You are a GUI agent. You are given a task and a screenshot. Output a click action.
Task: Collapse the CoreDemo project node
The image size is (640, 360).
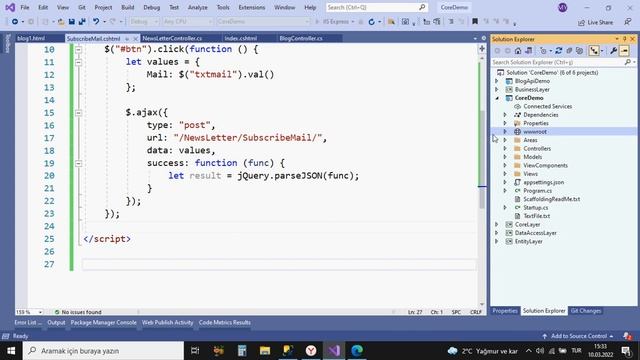497,98
